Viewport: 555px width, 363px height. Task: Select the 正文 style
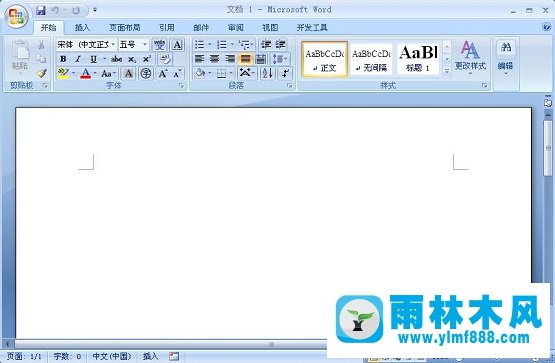(x=325, y=59)
